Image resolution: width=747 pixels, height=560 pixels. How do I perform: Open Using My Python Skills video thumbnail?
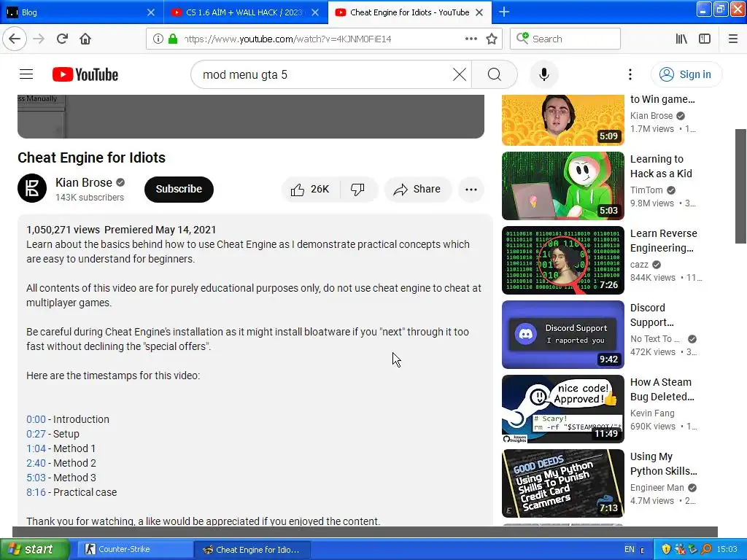tap(562, 483)
